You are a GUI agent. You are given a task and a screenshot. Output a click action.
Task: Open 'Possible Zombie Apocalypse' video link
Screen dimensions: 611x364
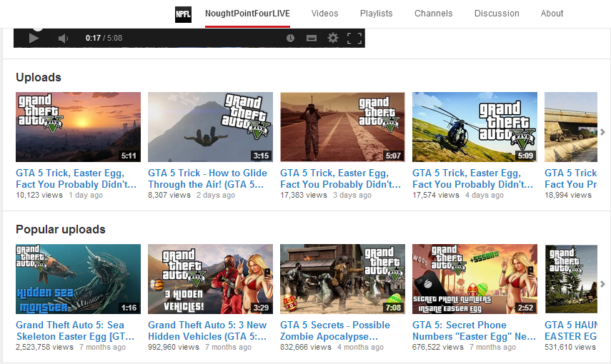click(x=335, y=330)
